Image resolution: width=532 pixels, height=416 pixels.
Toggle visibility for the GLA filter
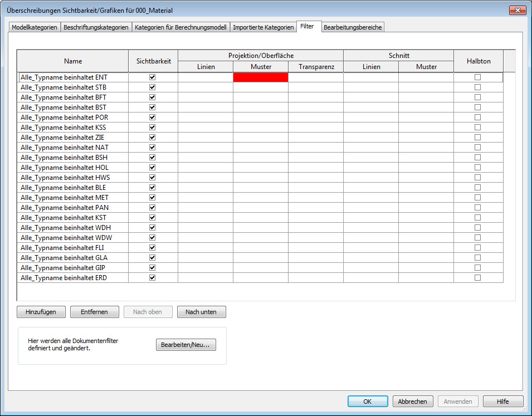(x=152, y=258)
